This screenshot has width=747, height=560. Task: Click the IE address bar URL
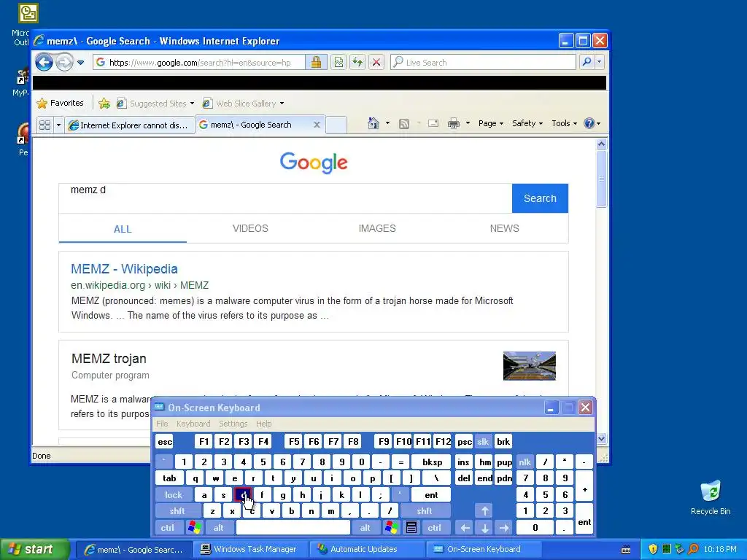(200, 63)
